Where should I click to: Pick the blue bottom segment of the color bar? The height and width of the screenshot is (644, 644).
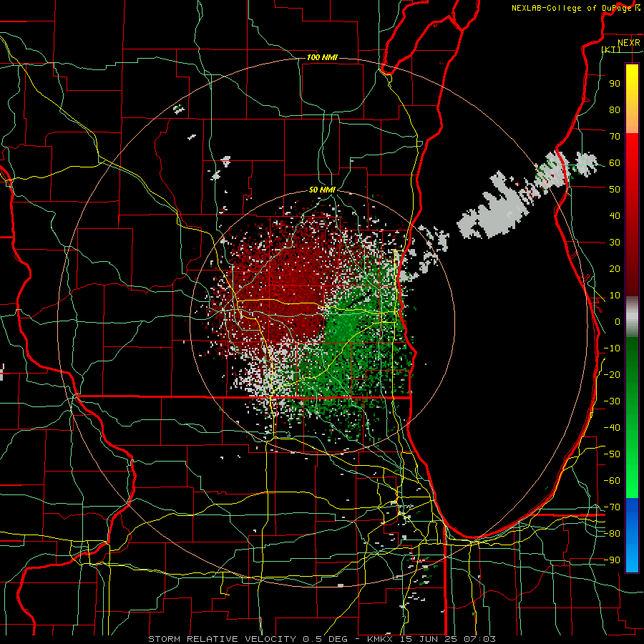point(632,535)
